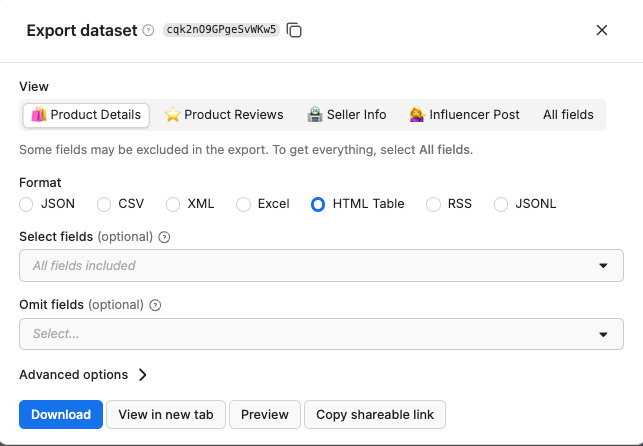The image size is (643, 446).
Task: Select the RSS format radio button
Action: tap(433, 204)
